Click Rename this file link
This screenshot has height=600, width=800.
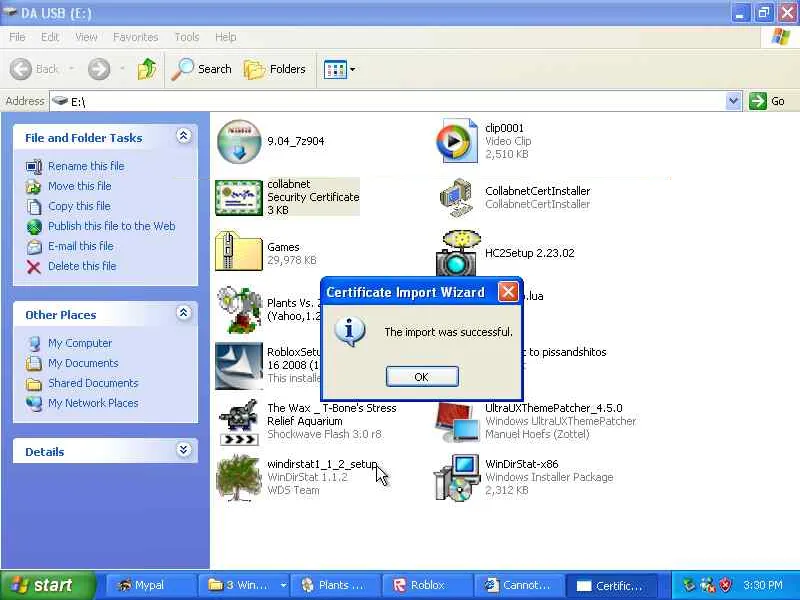point(86,166)
